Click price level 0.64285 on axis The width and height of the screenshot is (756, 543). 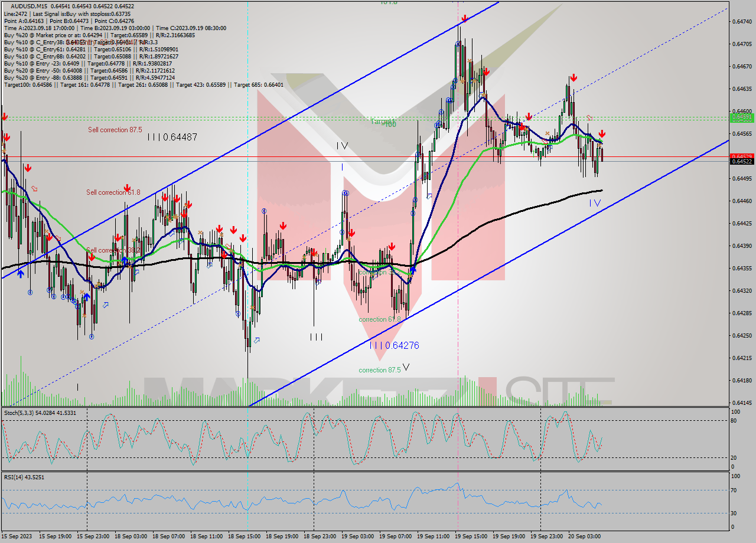click(742, 313)
